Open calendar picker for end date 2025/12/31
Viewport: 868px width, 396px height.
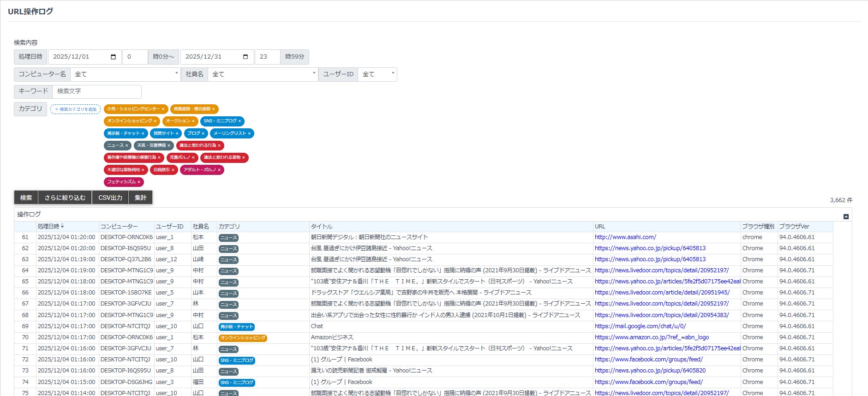pos(245,57)
